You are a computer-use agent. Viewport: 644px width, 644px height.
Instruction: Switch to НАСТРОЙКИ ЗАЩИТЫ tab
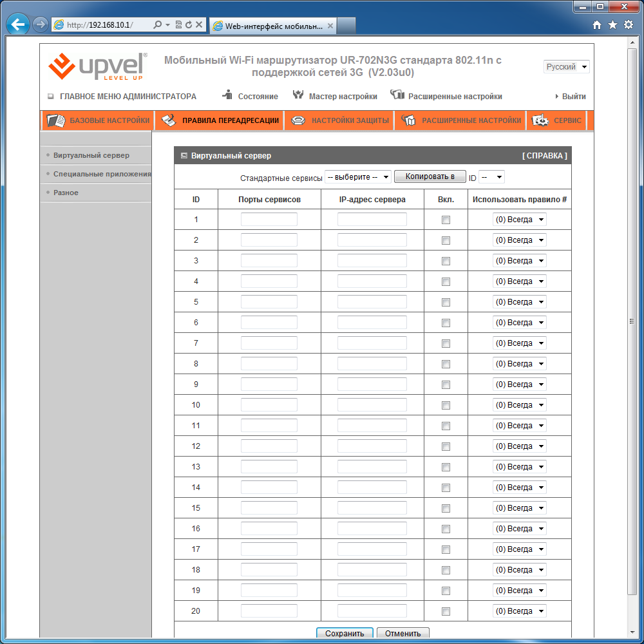[350, 120]
